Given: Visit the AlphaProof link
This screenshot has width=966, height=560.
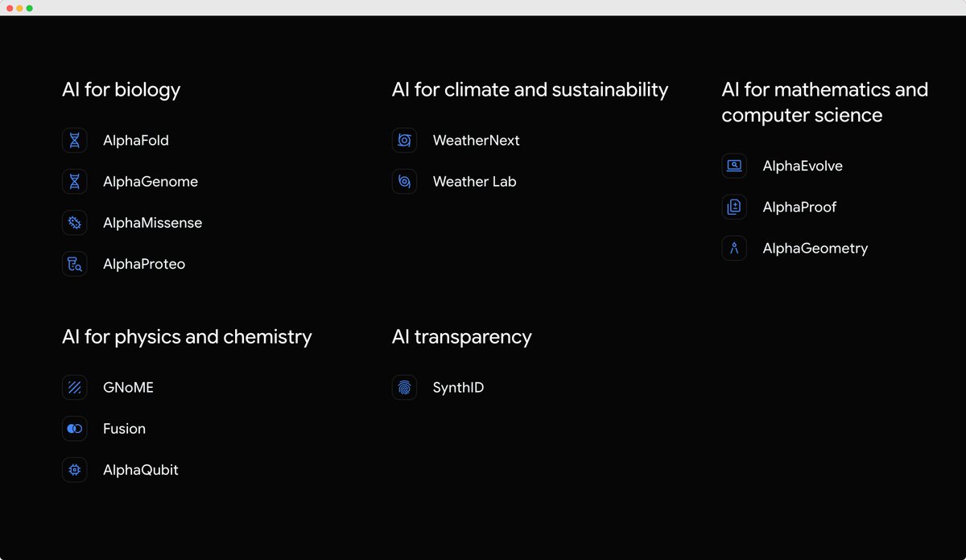Looking at the screenshot, I should (799, 207).
